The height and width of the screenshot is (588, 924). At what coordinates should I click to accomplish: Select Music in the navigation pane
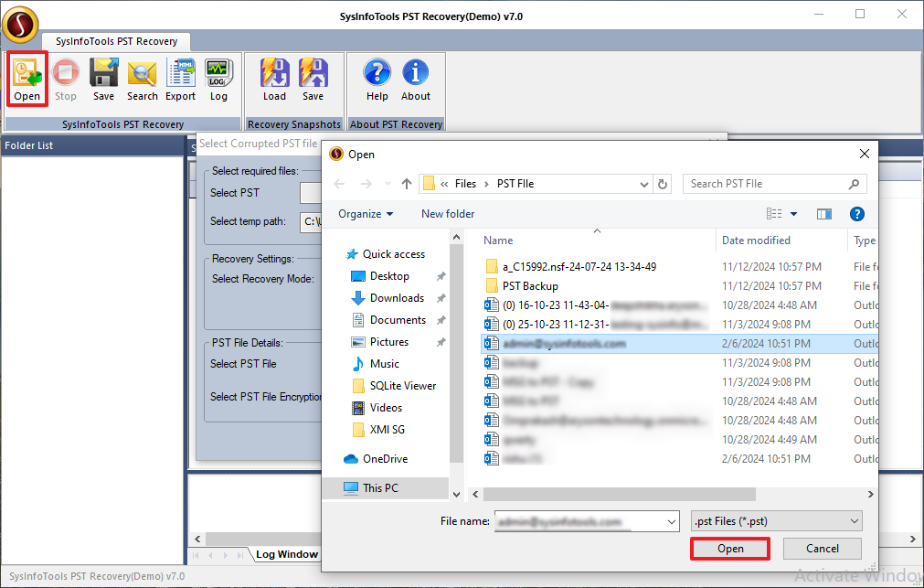[x=384, y=364]
